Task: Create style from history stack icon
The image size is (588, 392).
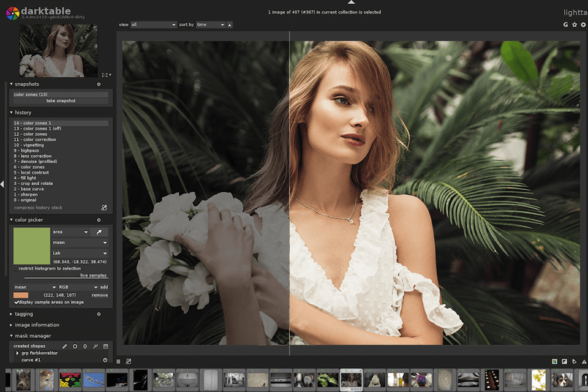Action: (104, 208)
